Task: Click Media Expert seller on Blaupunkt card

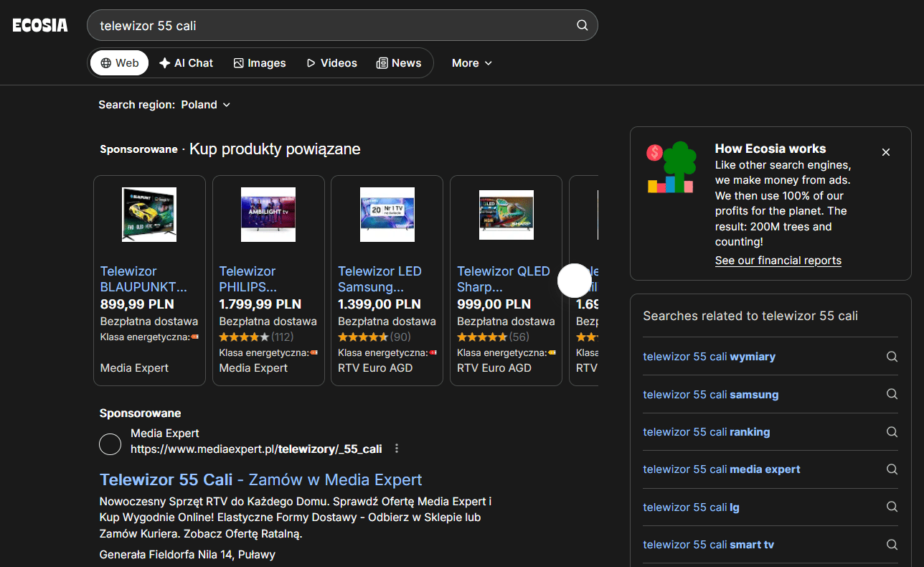Action: click(x=134, y=368)
